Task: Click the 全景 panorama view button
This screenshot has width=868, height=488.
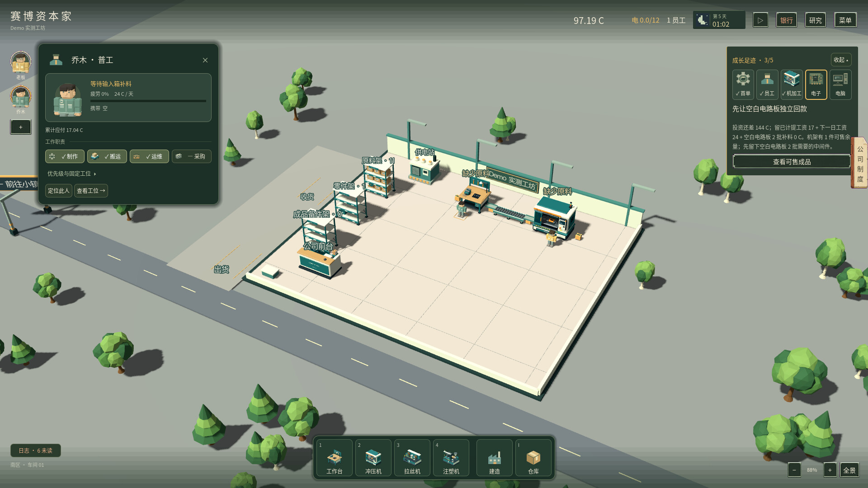Action: 849,470
